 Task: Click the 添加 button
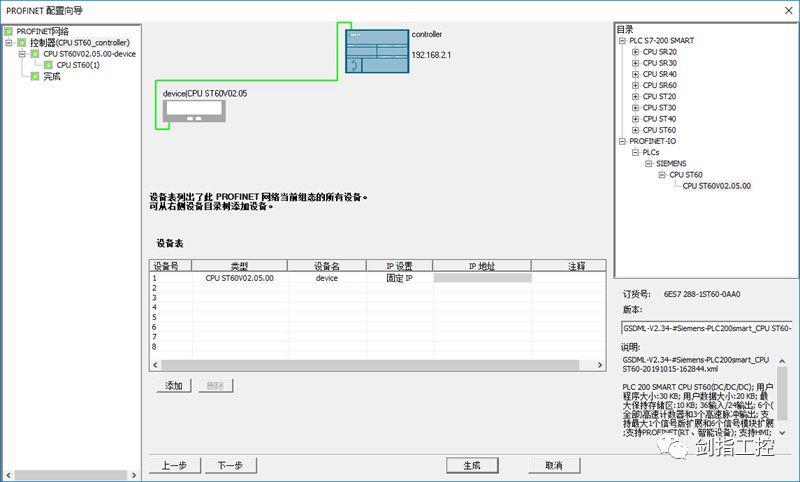(174, 386)
